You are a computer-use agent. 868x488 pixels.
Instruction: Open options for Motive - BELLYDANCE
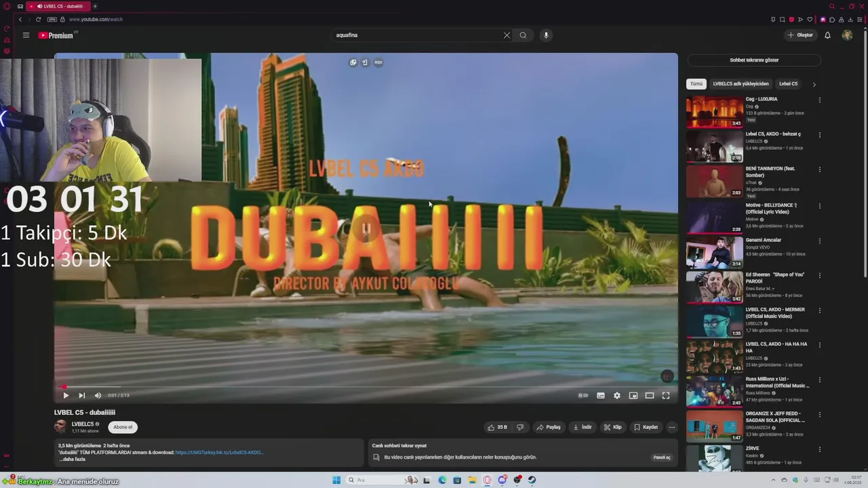tap(819, 206)
